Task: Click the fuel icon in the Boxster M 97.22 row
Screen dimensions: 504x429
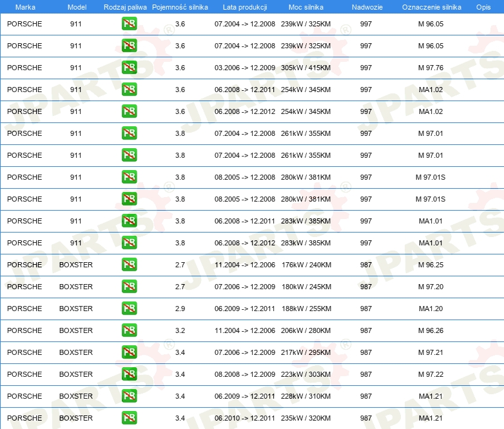Action: point(129,374)
